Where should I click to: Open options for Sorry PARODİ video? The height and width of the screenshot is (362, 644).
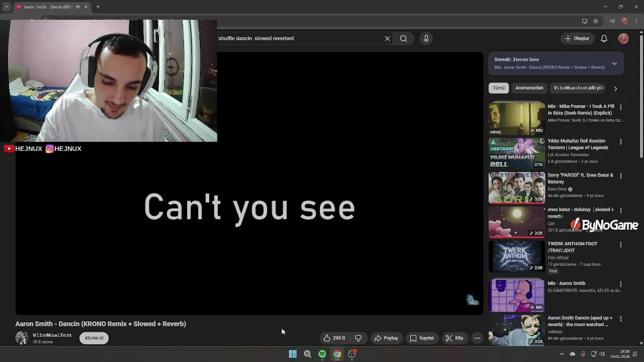click(x=621, y=176)
